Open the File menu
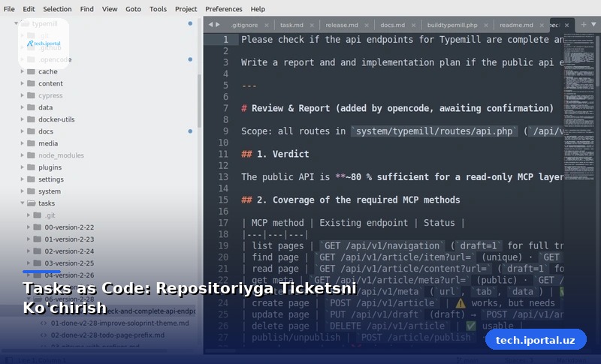 [9, 9]
